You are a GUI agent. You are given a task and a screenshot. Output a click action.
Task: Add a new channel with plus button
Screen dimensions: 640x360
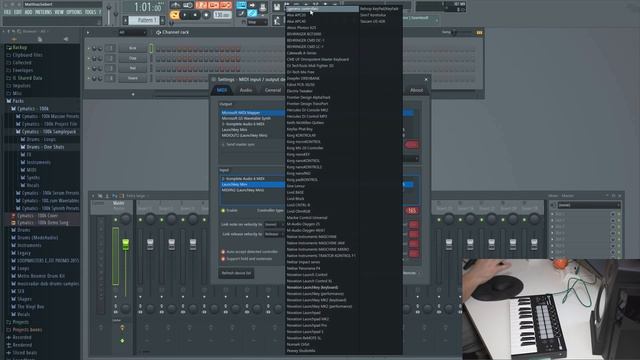[133, 94]
